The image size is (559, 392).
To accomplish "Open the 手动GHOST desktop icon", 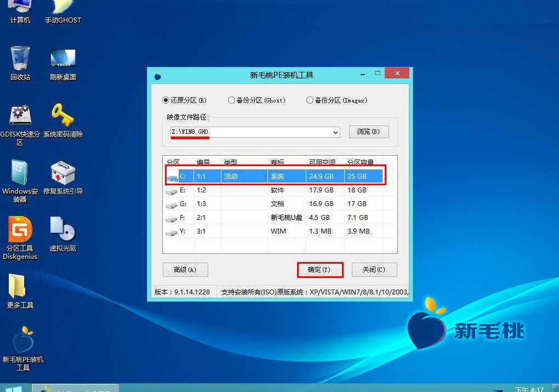I will click(62, 13).
